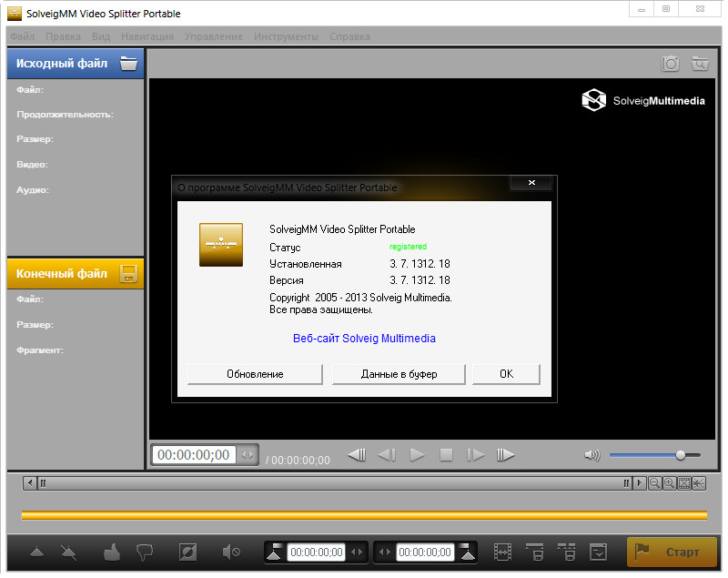Open the batch task checklist icon
The image size is (728, 578).
point(598,552)
